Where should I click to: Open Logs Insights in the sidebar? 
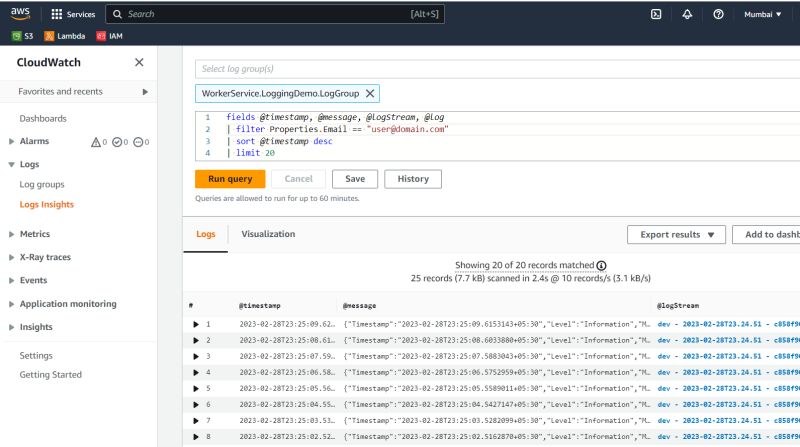46,204
